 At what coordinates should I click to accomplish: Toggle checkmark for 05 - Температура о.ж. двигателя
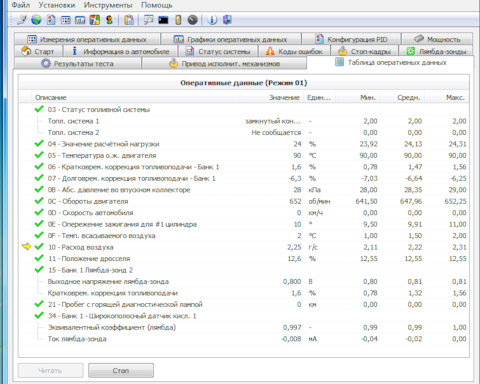point(39,155)
